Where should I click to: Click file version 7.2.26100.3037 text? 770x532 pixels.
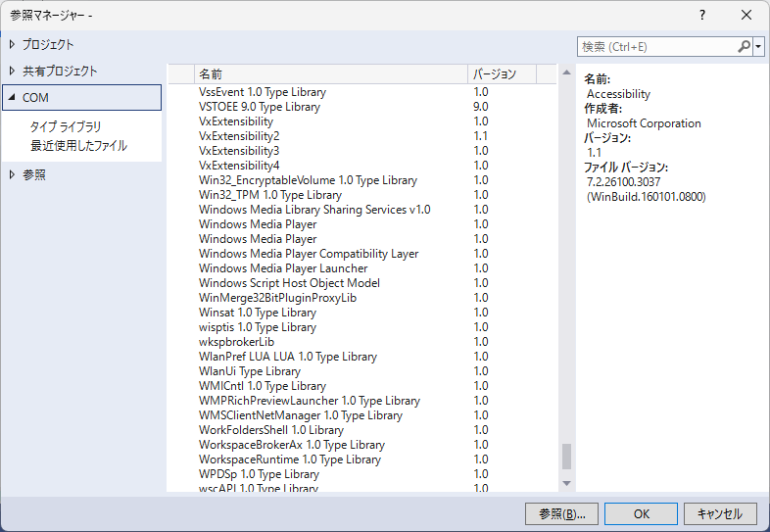coord(624,182)
